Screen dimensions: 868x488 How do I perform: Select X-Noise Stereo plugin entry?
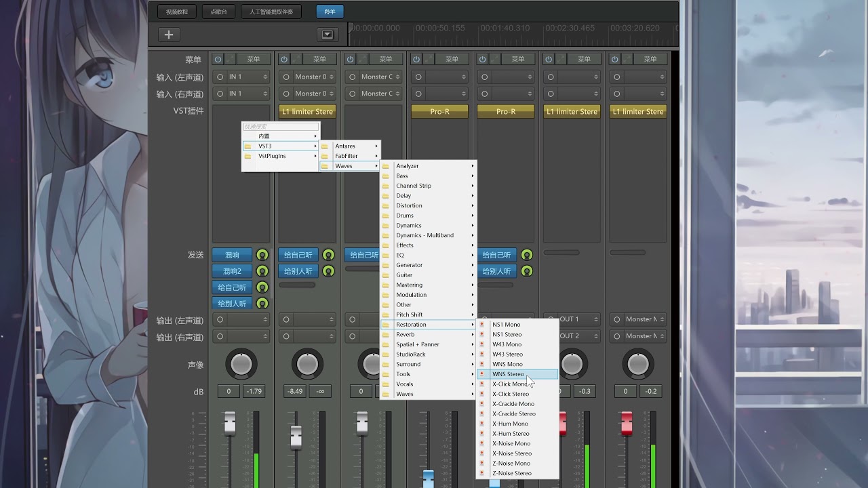[x=517, y=453]
